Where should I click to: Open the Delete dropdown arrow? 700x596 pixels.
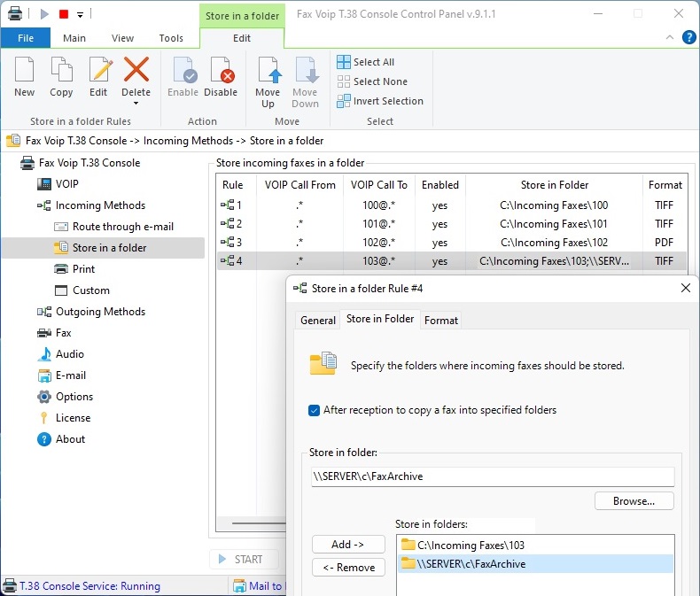coord(136,104)
